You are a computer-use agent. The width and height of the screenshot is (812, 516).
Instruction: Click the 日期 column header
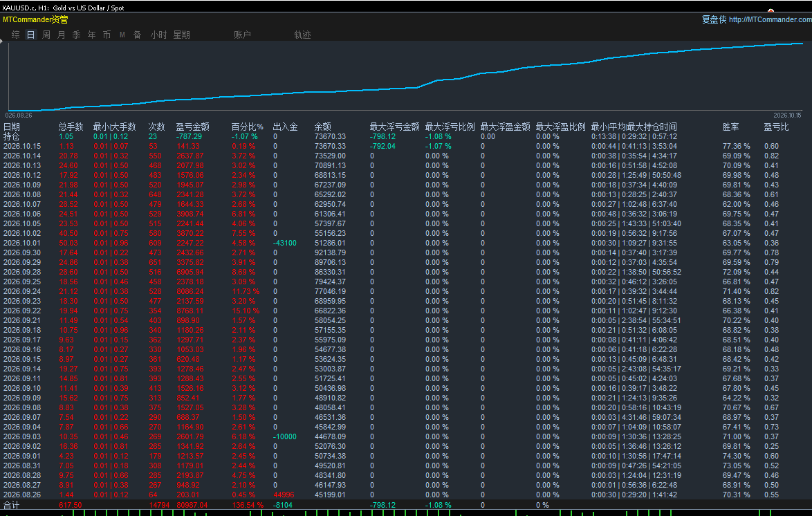point(11,127)
